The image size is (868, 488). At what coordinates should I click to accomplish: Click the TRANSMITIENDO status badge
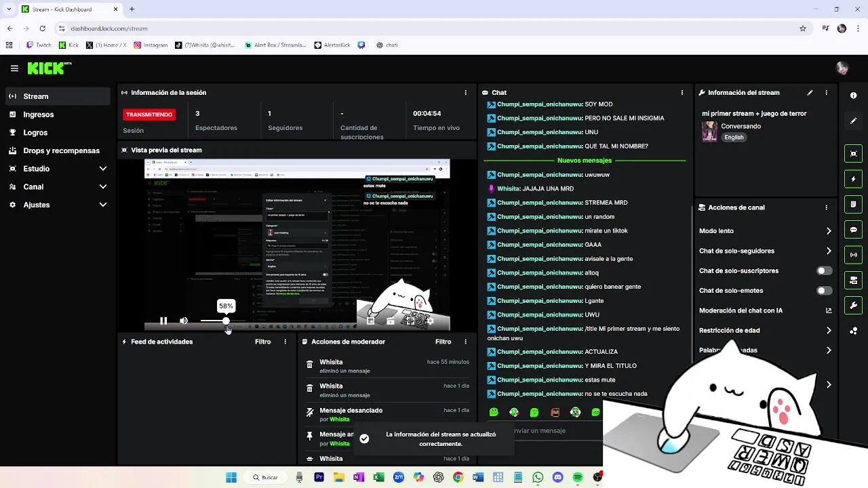click(149, 115)
